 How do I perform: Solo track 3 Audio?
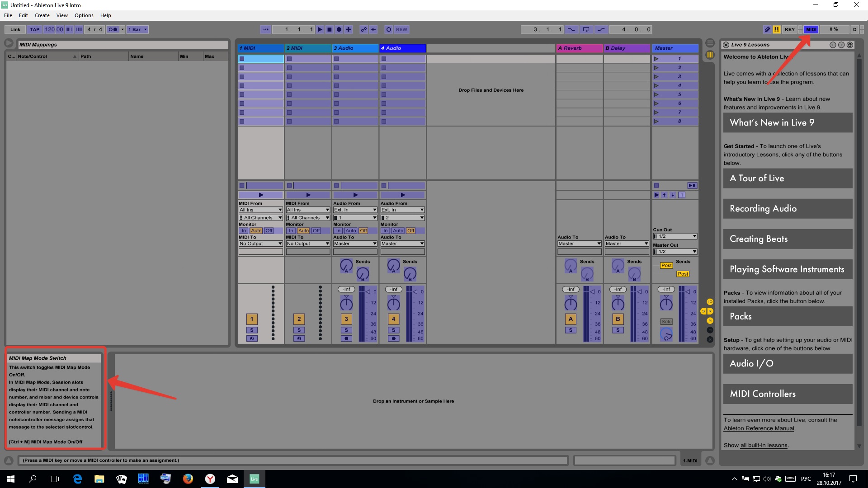coord(346,330)
